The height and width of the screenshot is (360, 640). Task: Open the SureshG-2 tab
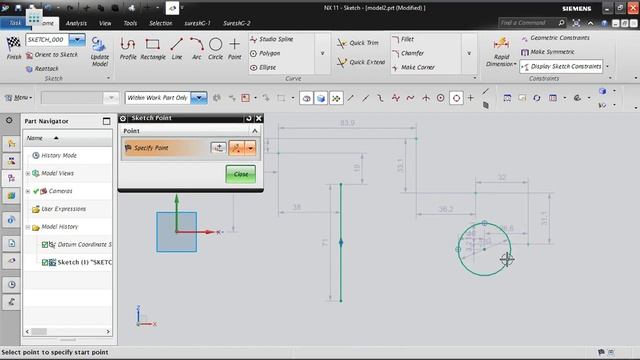(236, 23)
